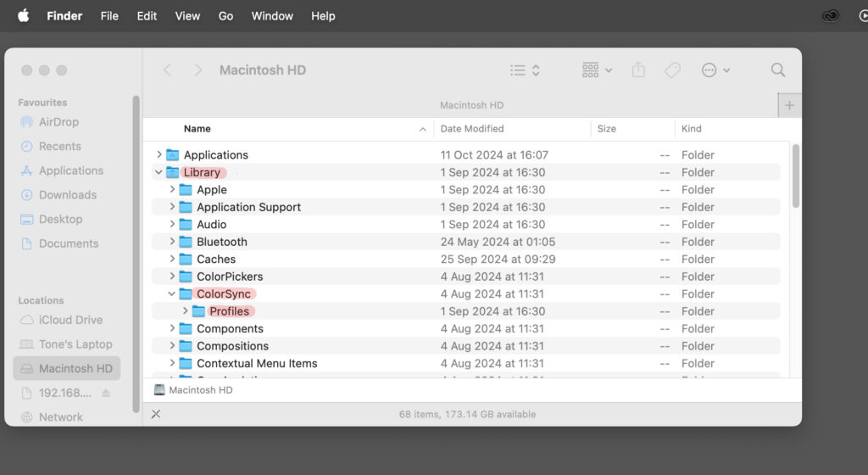
Task: Select the ColorSync folder name
Action: coord(224,294)
